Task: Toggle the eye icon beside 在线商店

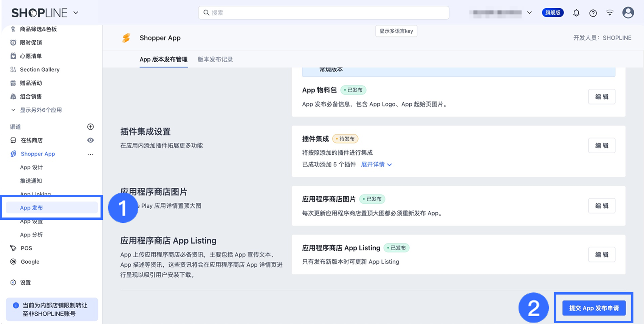Action: (x=90, y=140)
